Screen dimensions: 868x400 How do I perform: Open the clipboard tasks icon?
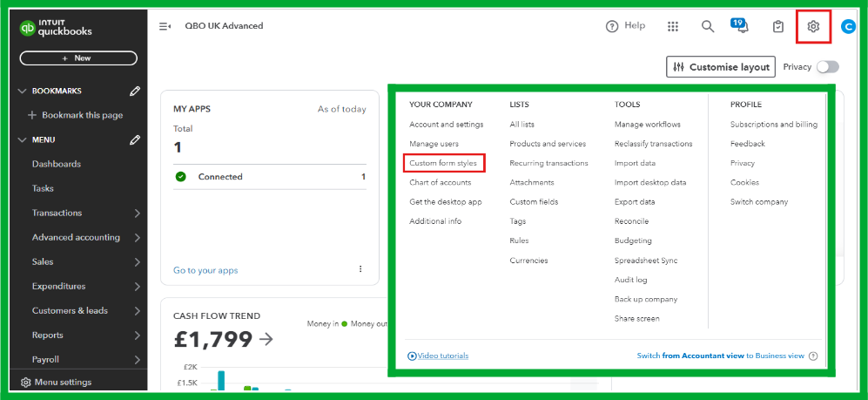(x=778, y=26)
